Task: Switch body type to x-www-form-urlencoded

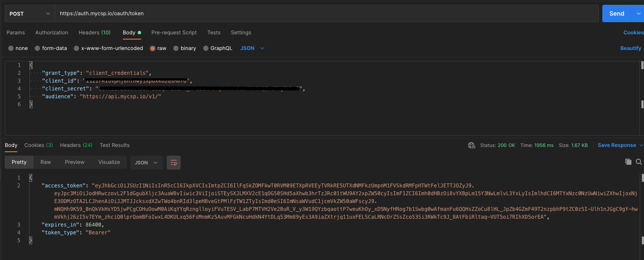Action: pos(108,48)
